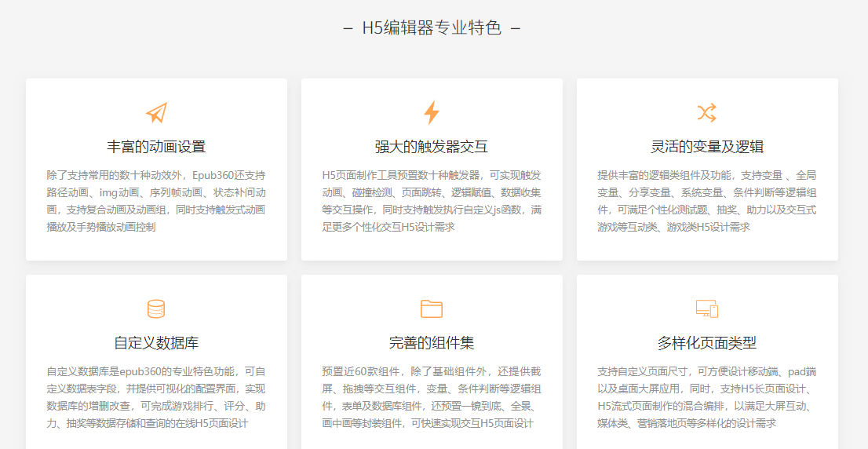This screenshot has height=449, width=868.
Task: Select the heading 多样化页面类型
Action: click(707, 343)
